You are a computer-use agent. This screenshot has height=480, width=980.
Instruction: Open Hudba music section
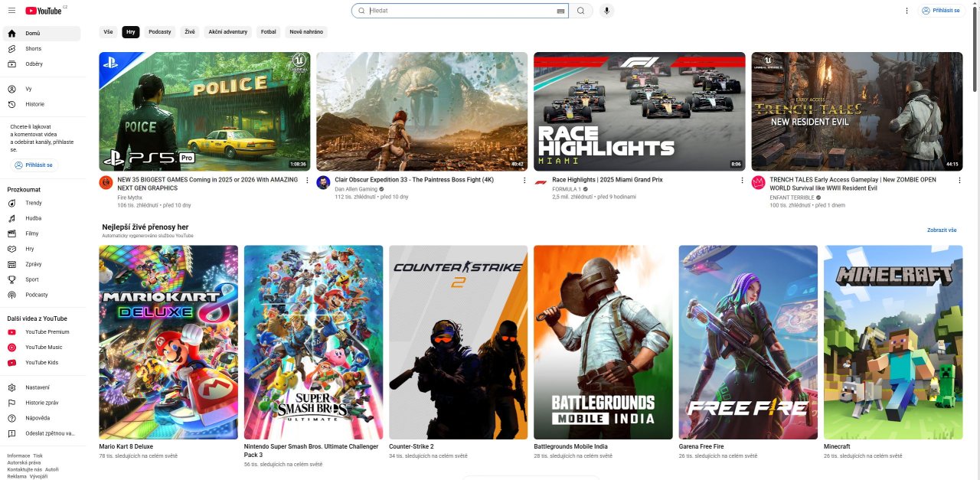(41, 218)
